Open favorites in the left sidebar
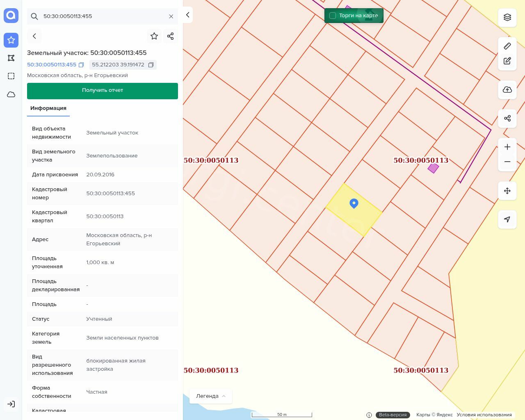 coord(11,40)
